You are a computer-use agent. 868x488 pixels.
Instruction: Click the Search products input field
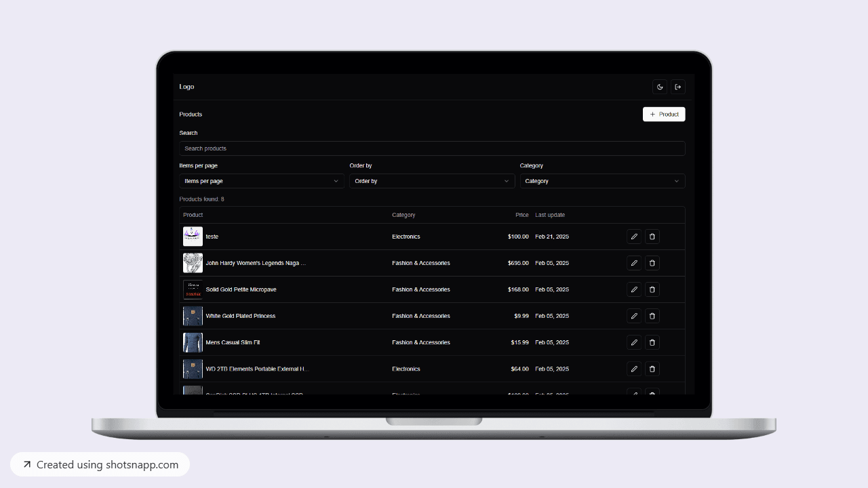click(x=432, y=148)
